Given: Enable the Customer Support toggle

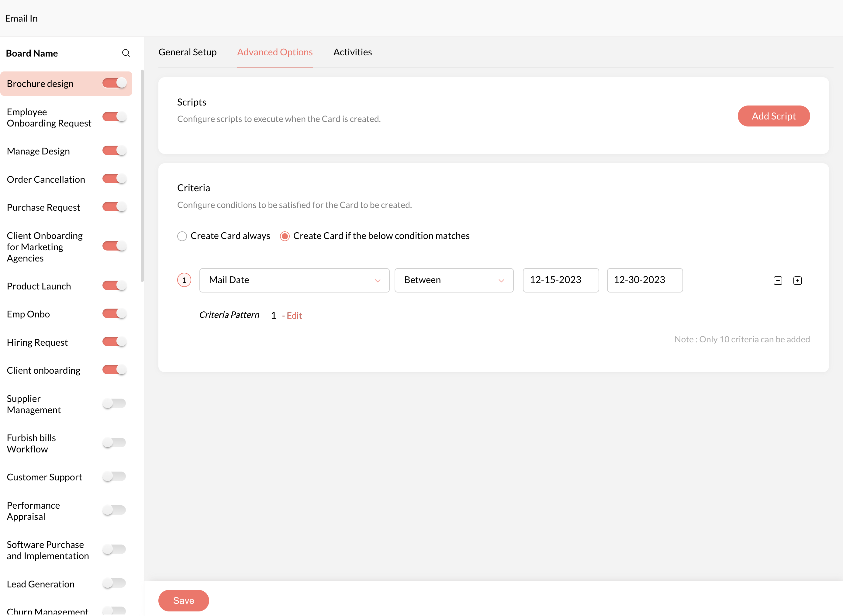Looking at the screenshot, I should point(114,476).
